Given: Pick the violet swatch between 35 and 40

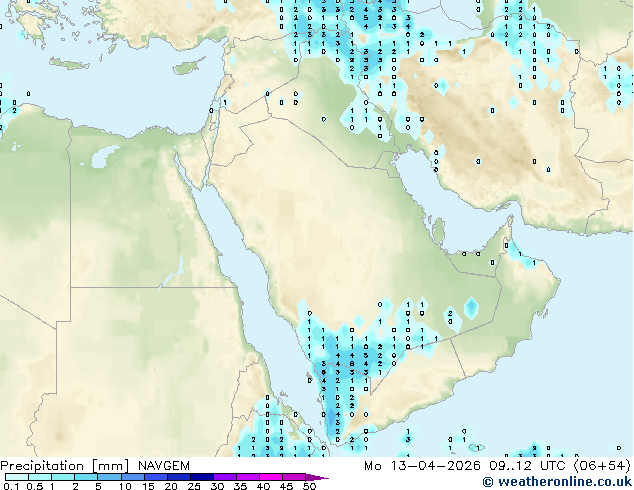Looking at the screenshot, I should pyautogui.click(x=247, y=477).
